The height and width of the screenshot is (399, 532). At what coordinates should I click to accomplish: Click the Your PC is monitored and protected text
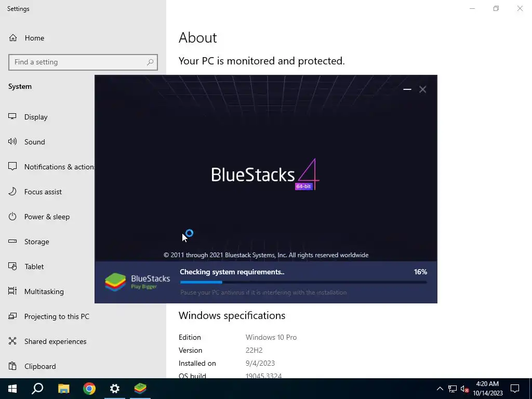coord(262,61)
